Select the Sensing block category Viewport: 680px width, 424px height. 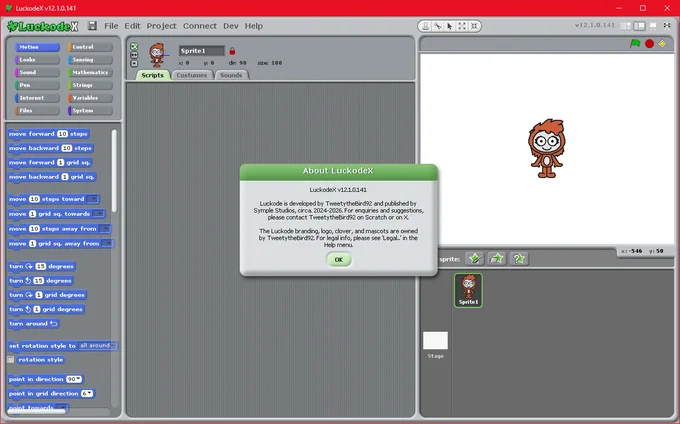tap(90, 59)
